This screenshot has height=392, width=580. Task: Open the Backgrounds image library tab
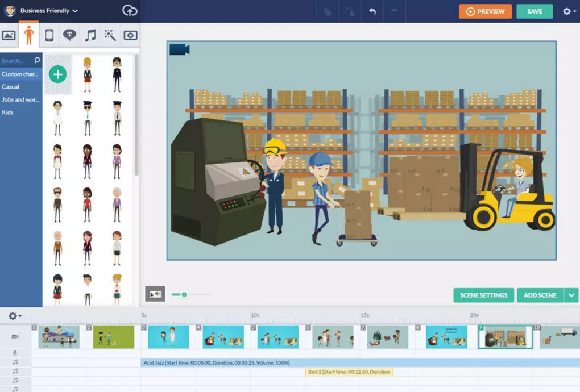pyautogui.click(x=9, y=35)
